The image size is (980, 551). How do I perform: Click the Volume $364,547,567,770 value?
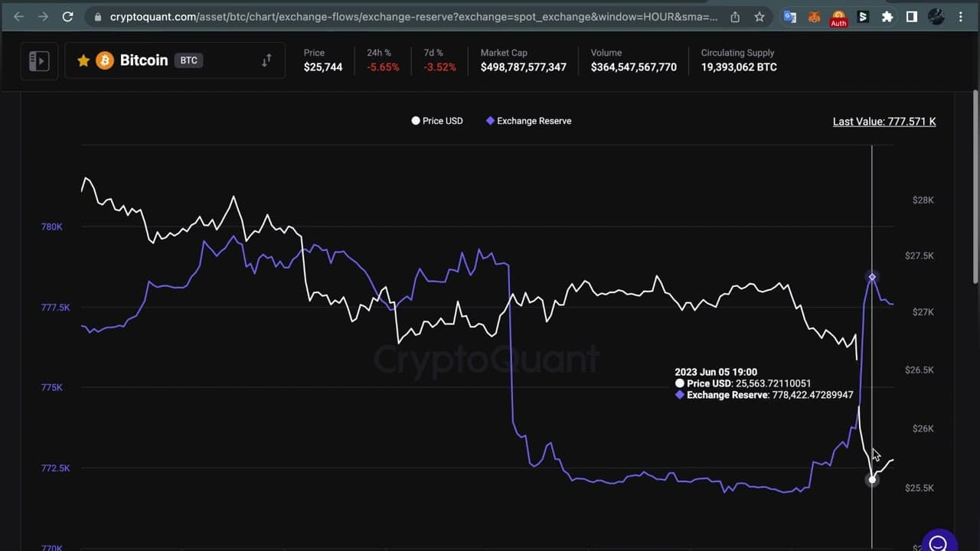[634, 67]
